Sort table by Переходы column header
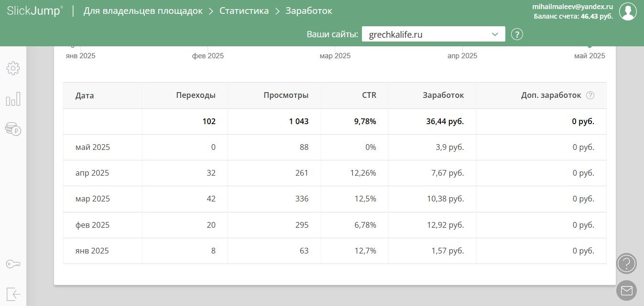This screenshot has height=306, width=644. tap(196, 95)
